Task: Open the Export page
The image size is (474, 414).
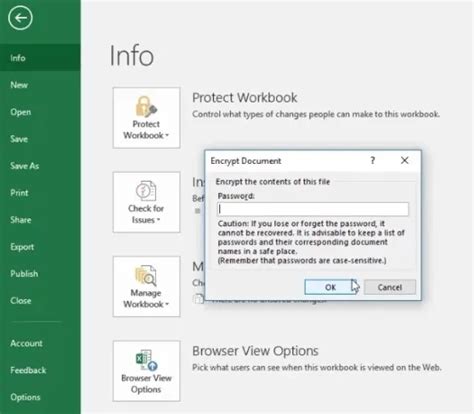Action: pyautogui.click(x=40, y=247)
